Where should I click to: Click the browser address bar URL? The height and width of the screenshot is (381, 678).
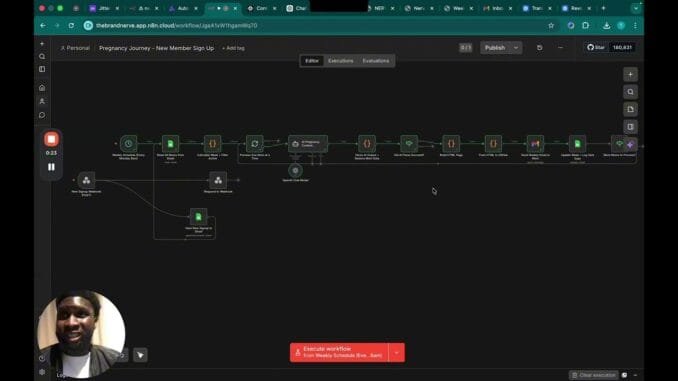[177, 26]
